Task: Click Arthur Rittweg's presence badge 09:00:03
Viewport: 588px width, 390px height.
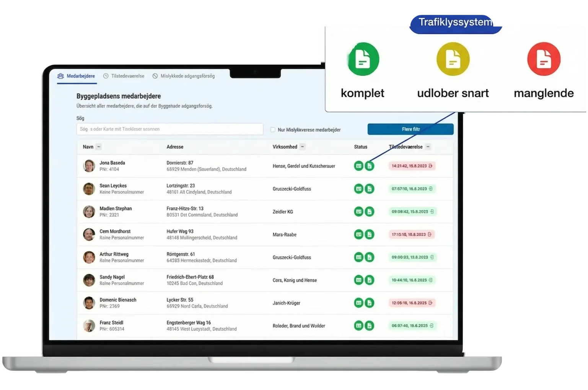Action: [x=412, y=257]
